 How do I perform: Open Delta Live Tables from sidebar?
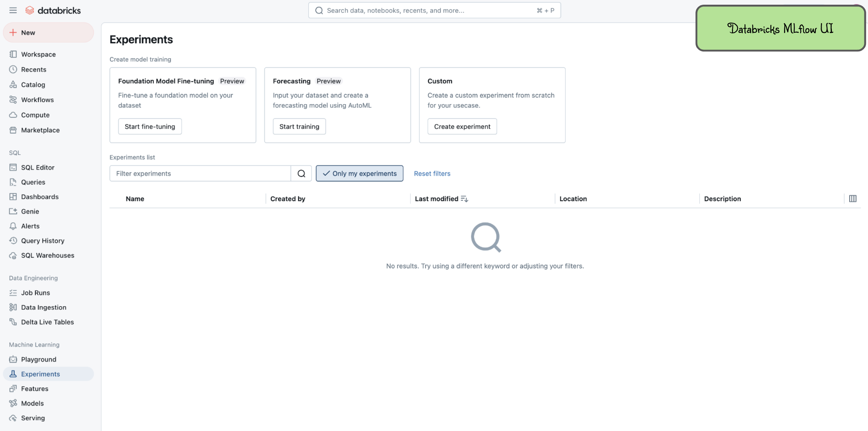tap(47, 322)
